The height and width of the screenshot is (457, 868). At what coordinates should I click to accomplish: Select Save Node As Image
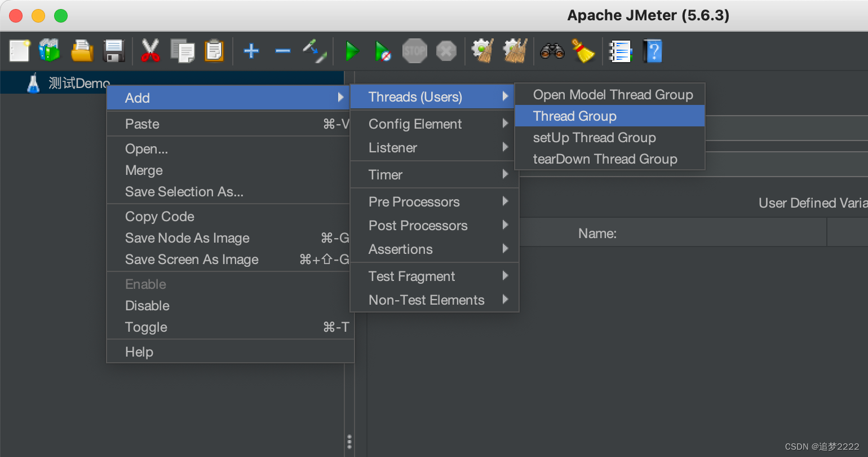tap(228, 238)
